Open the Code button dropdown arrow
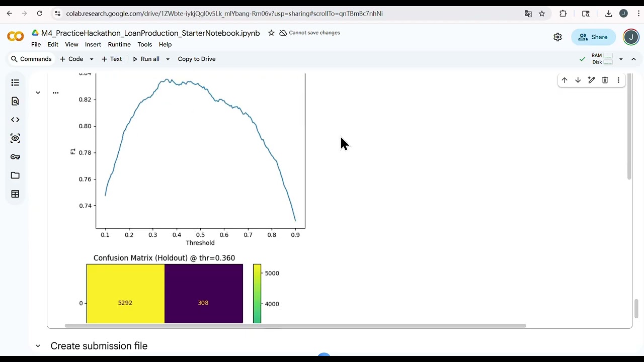The image size is (644, 362). (92, 59)
